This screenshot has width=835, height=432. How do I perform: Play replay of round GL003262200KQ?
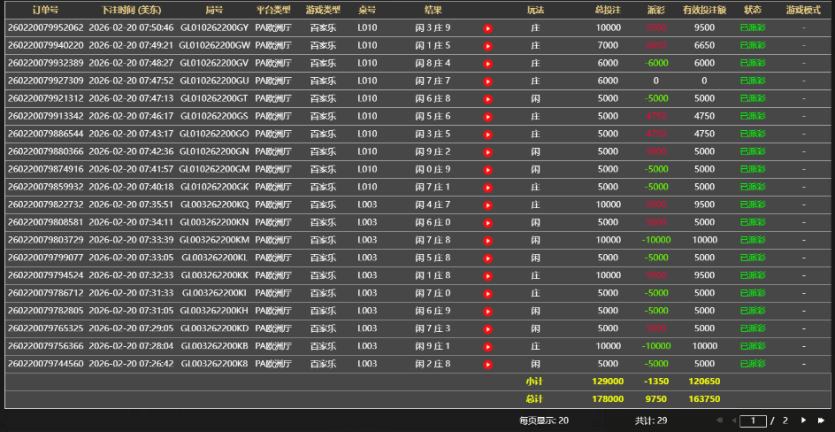[488, 205]
